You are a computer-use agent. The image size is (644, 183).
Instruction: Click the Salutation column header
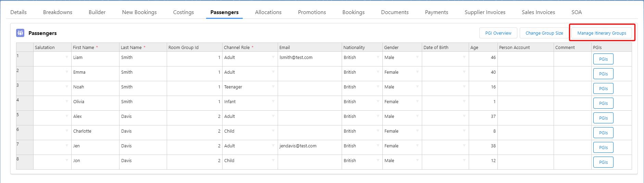click(52, 47)
